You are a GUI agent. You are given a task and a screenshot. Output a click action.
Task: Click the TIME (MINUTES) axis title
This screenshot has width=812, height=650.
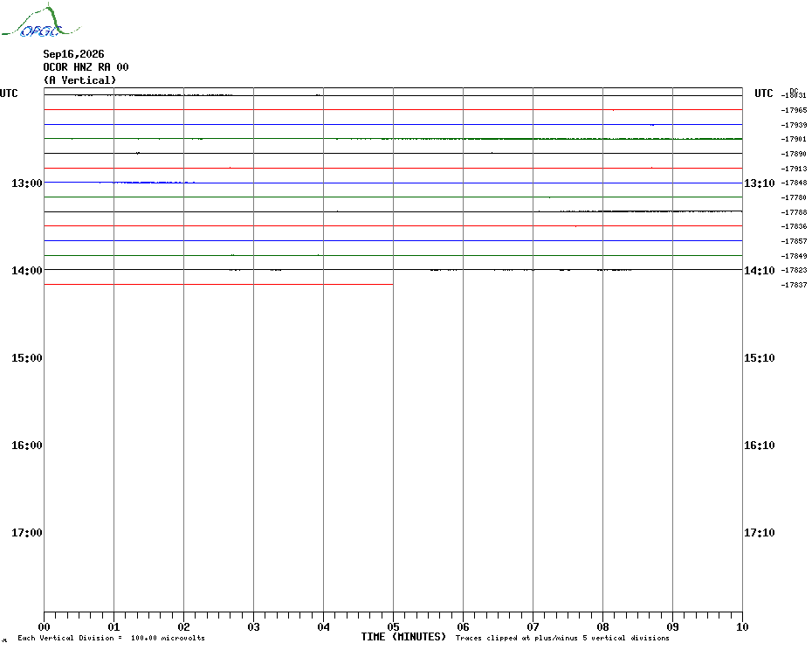pos(403,637)
